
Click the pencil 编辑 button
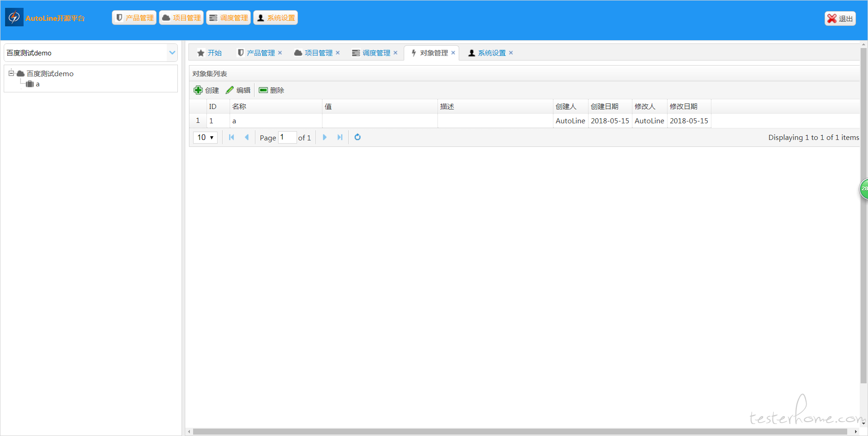[238, 90]
